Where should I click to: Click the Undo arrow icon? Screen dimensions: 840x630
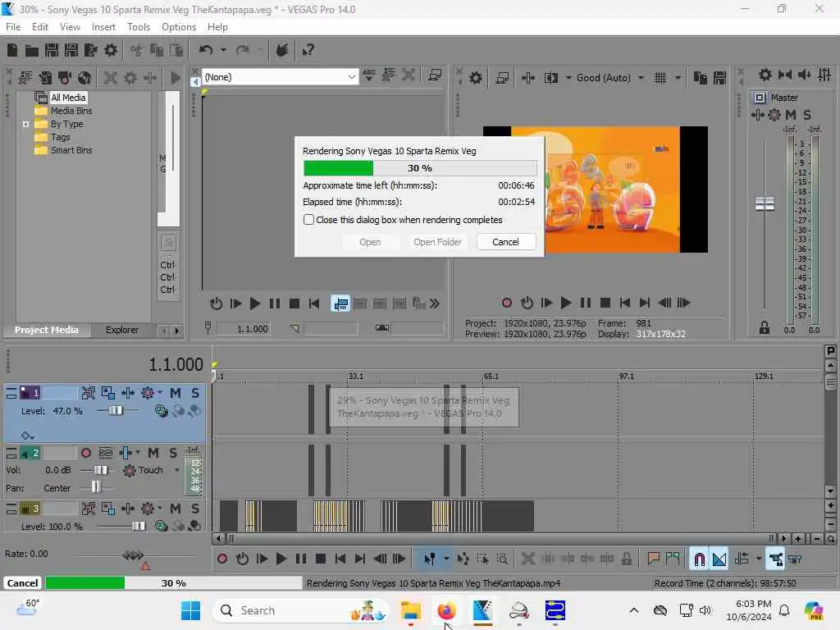pos(206,50)
